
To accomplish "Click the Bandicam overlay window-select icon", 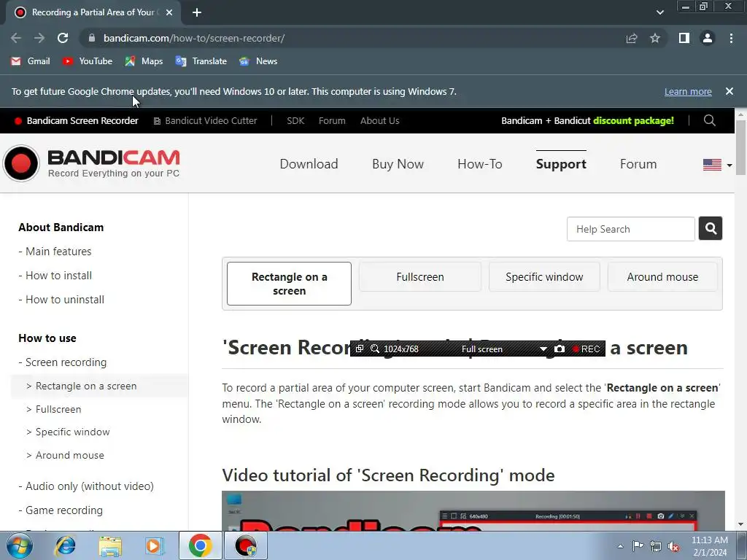I will point(360,349).
